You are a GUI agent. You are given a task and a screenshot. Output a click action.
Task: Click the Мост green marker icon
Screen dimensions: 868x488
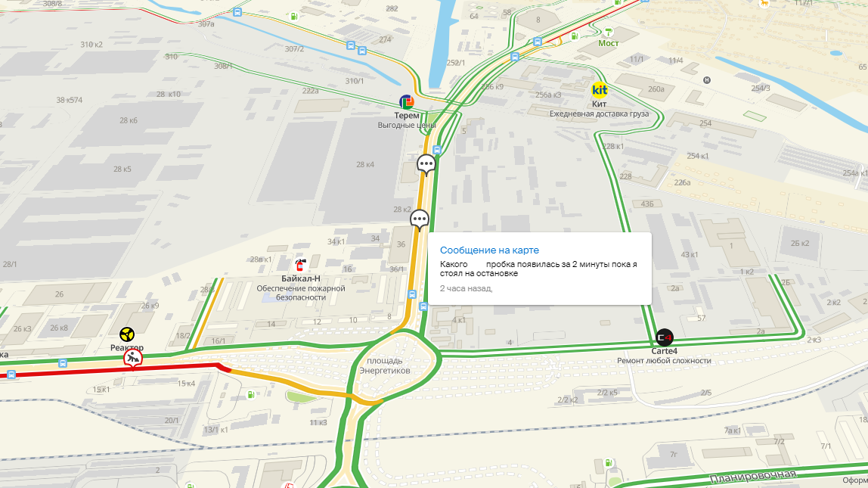pos(609,32)
